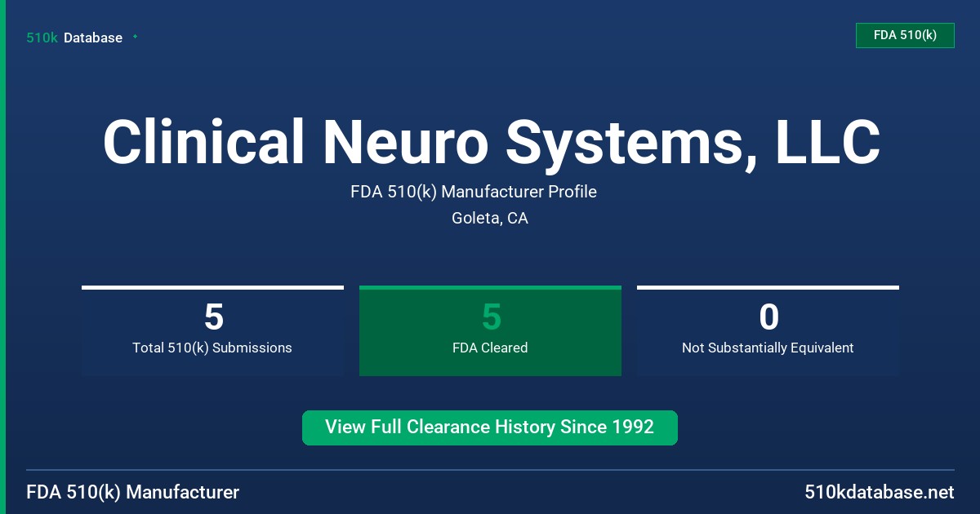Image resolution: width=980 pixels, height=514 pixels.
Task: Select the FDA Cleared card
Action: (x=490, y=330)
